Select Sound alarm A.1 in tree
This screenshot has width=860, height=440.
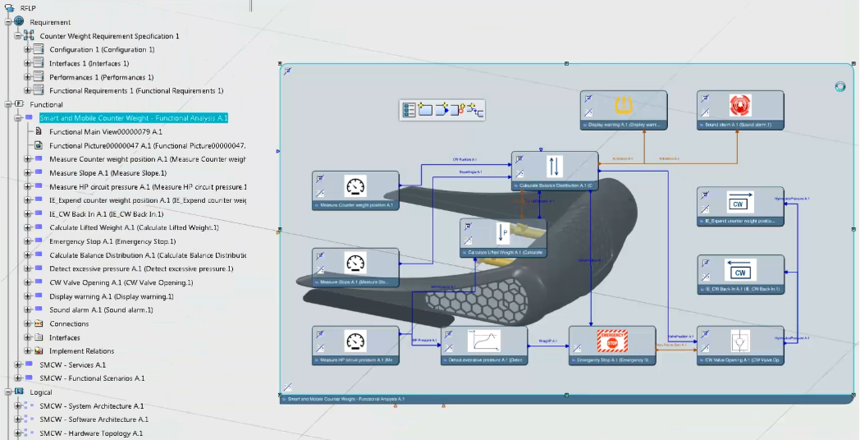(101, 310)
